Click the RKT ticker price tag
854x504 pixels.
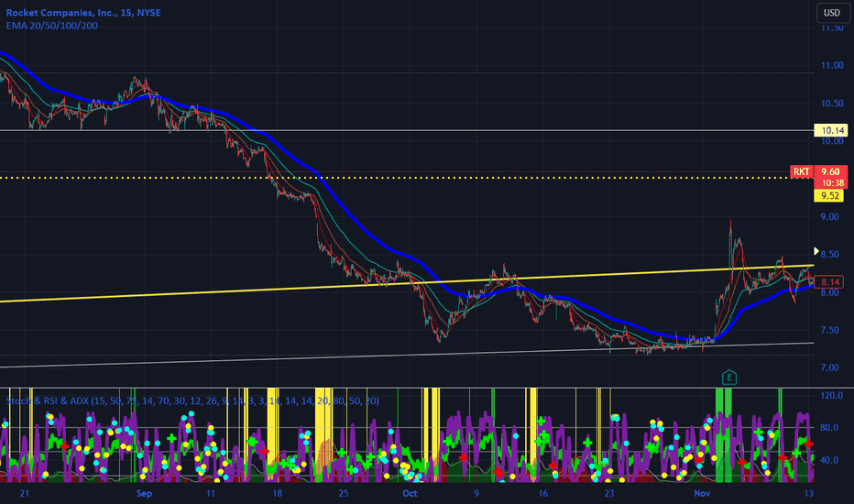801,171
